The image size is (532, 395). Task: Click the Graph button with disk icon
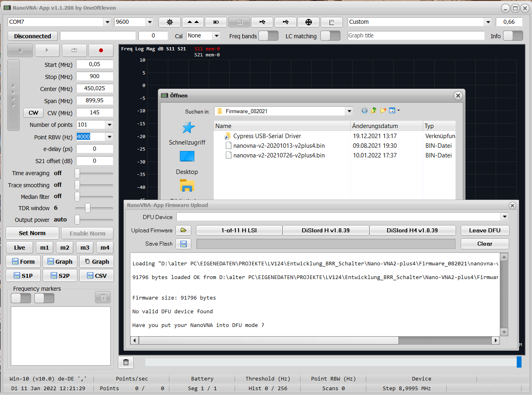[60, 262]
